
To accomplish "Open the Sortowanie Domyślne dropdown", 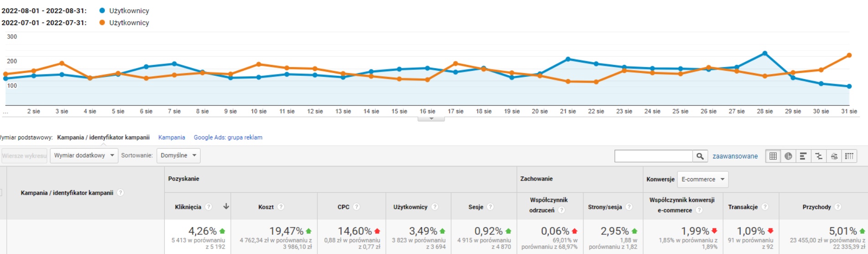I will click(178, 156).
